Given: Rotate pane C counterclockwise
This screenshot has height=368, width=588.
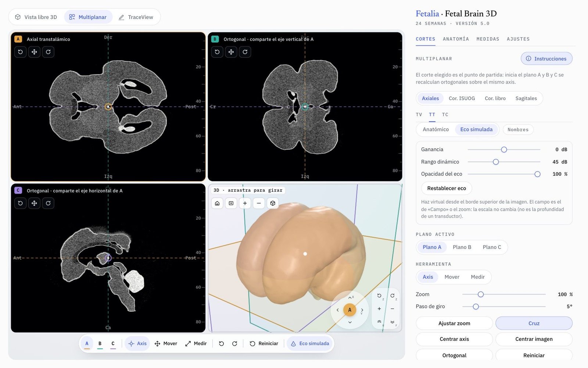Looking at the screenshot, I should [20, 203].
